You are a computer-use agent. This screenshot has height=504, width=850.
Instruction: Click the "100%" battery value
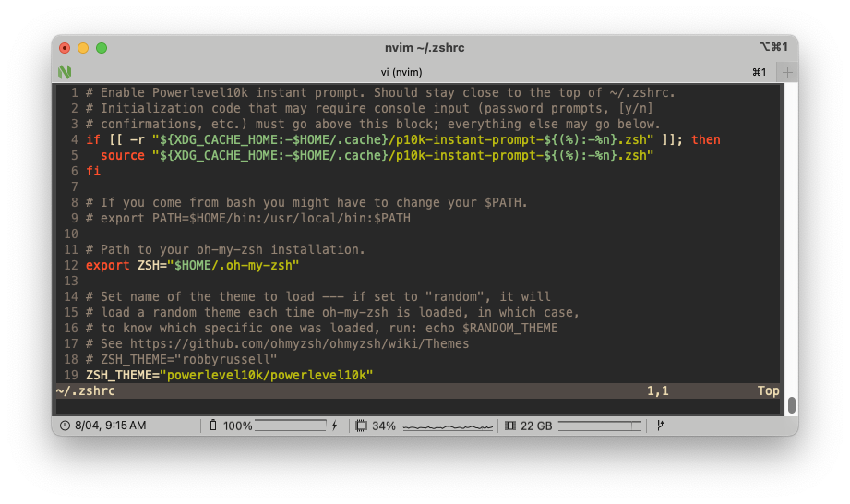tap(237, 426)
